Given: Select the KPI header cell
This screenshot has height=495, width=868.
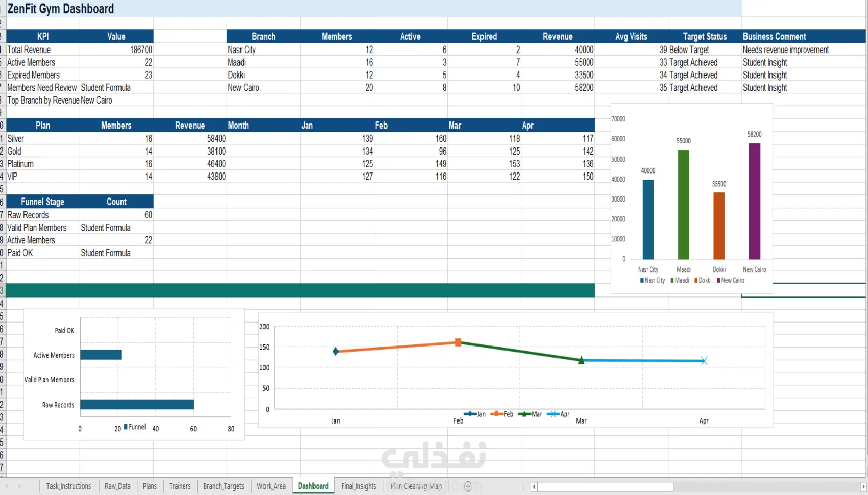Looking at the screenshot, I should [x=43, y=36].
